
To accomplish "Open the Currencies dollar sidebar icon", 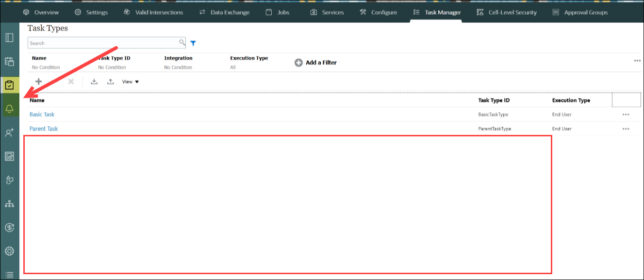I will pyautogui.click(x=9, y=227).
